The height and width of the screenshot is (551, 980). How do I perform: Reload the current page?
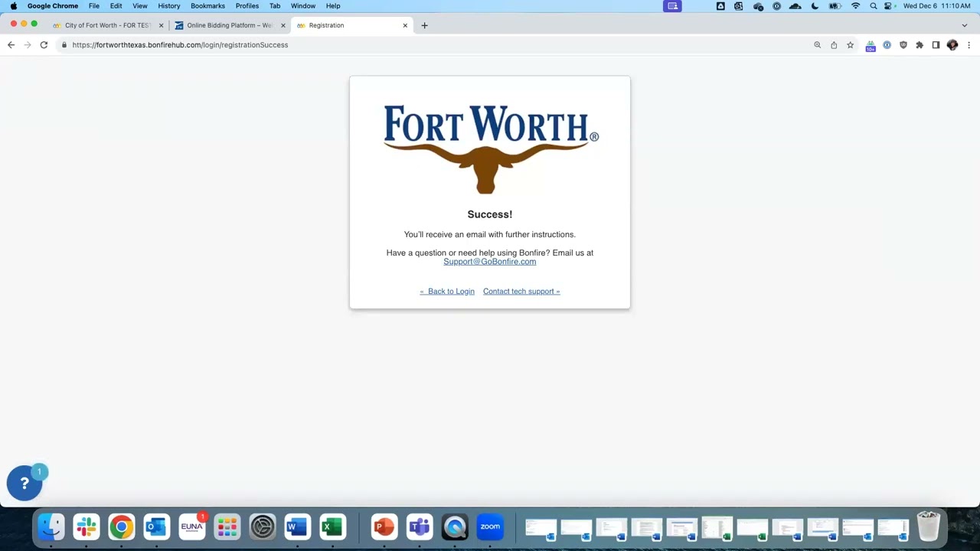[44, 45]
